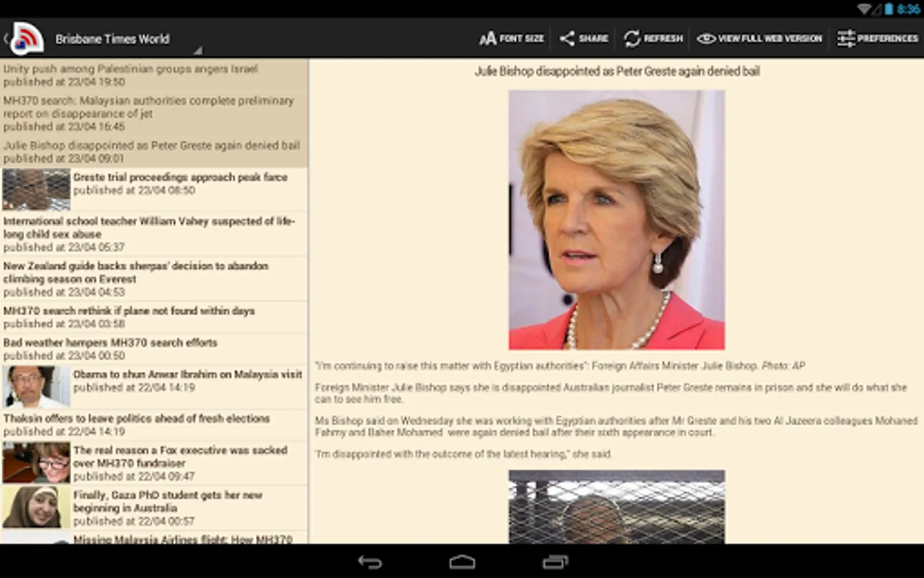Tap Android recent apps button
Viewport: 924px width, 578px height.
(x=555, y=562)
